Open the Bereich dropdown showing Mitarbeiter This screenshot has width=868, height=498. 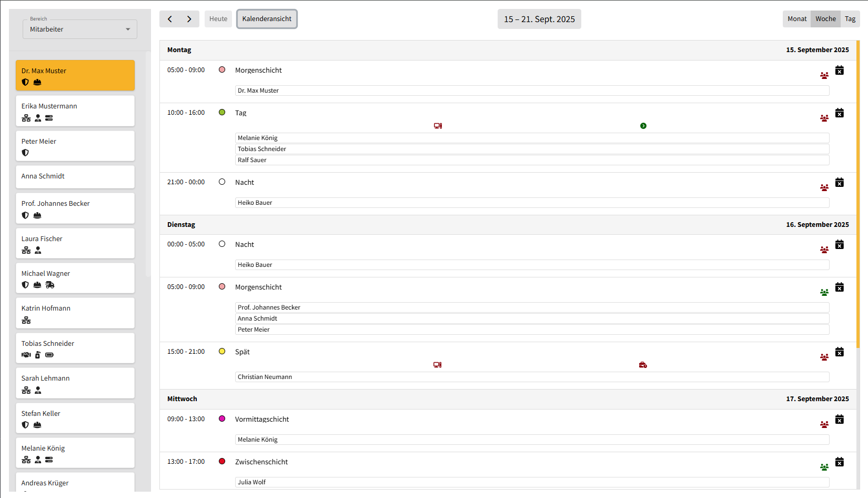(80, 29)
